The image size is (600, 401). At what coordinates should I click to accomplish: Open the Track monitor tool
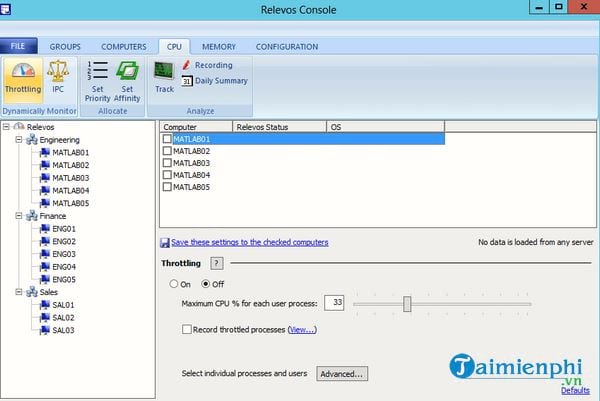tap(164, 76)
